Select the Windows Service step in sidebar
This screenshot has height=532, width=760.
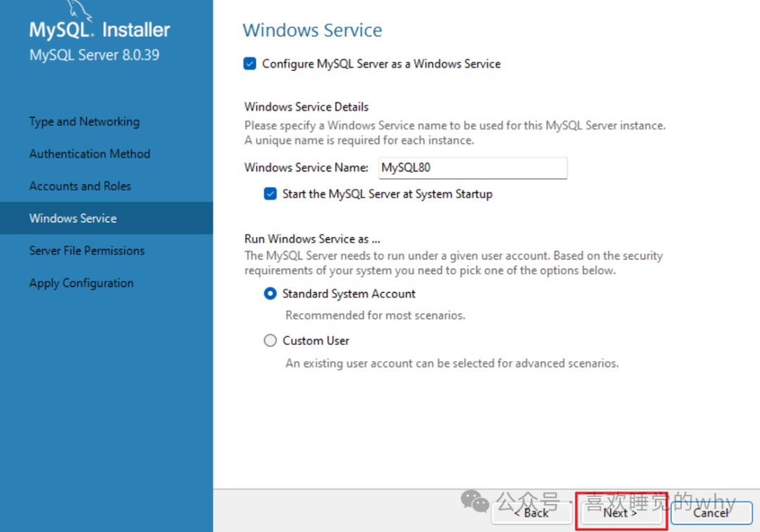point(106,218)
